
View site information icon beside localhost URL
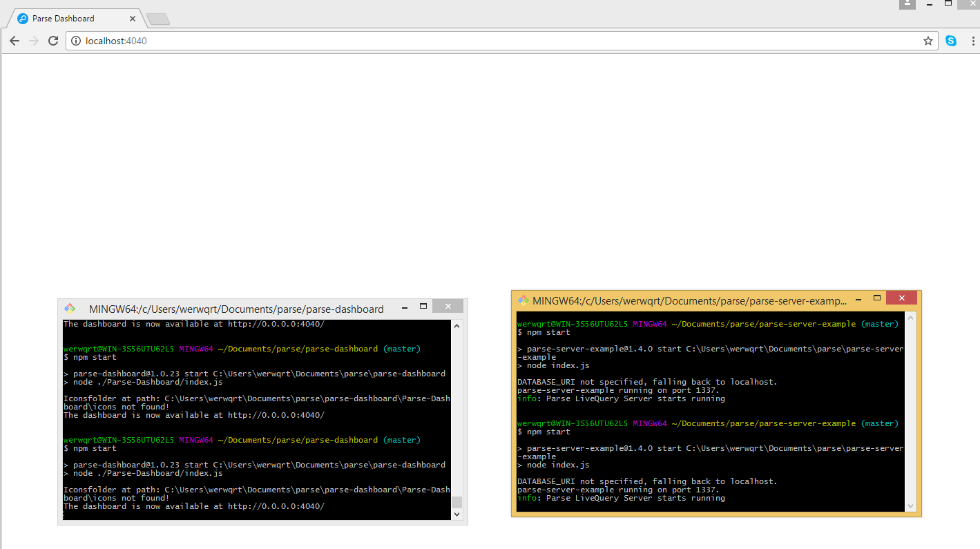tap(76, 41)
